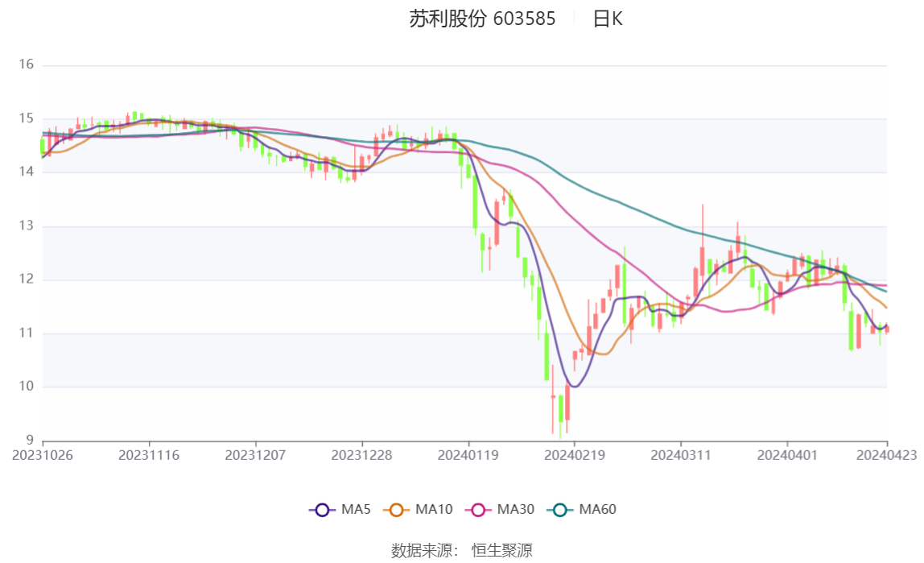Screen dimensions: 924x563
Task: Click the x-axis date 20231116
Action: [149, 456]
